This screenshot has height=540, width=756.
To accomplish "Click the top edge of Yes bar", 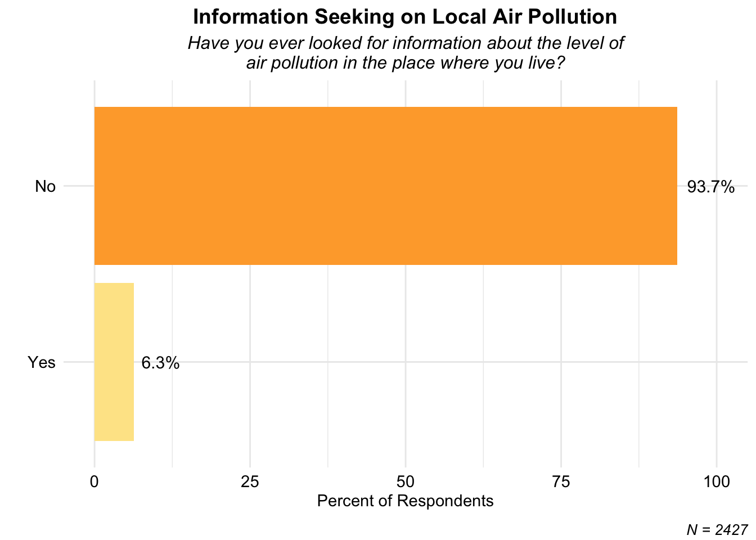I will (x=114, y=284).
